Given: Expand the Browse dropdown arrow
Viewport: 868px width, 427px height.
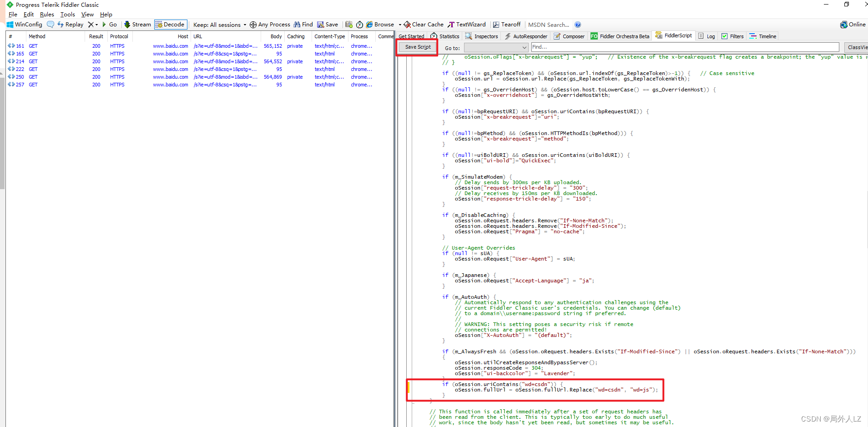Looking at the screenshot, I should coord(400,25).
